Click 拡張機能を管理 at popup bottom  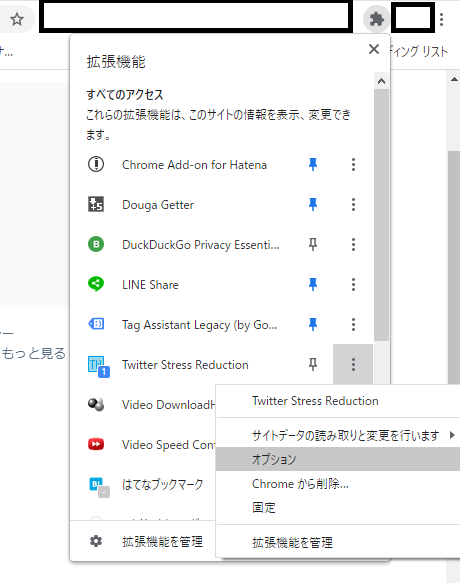[x=163, y=541]
